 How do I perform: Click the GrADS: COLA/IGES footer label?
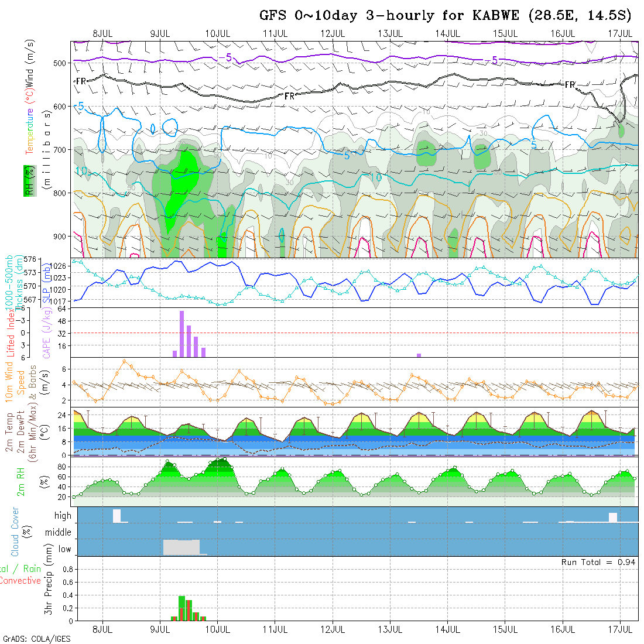pyautogui.click(x=36, y=639)
